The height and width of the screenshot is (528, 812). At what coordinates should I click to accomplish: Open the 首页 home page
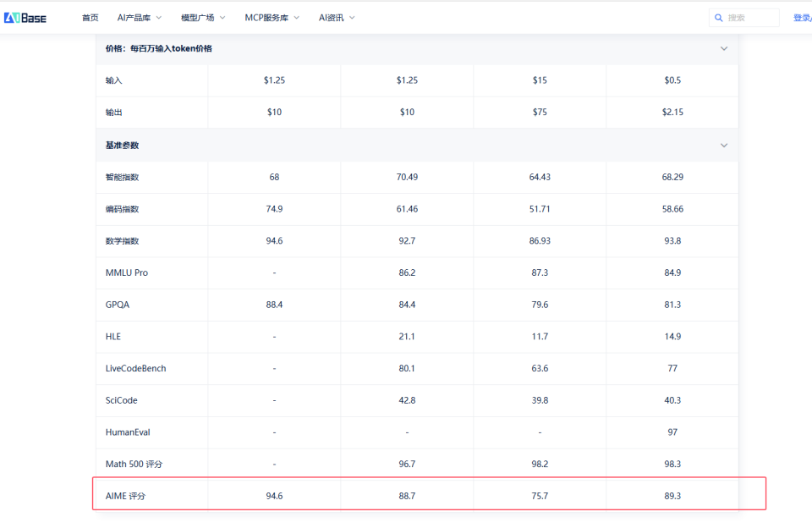click(90, 18)
